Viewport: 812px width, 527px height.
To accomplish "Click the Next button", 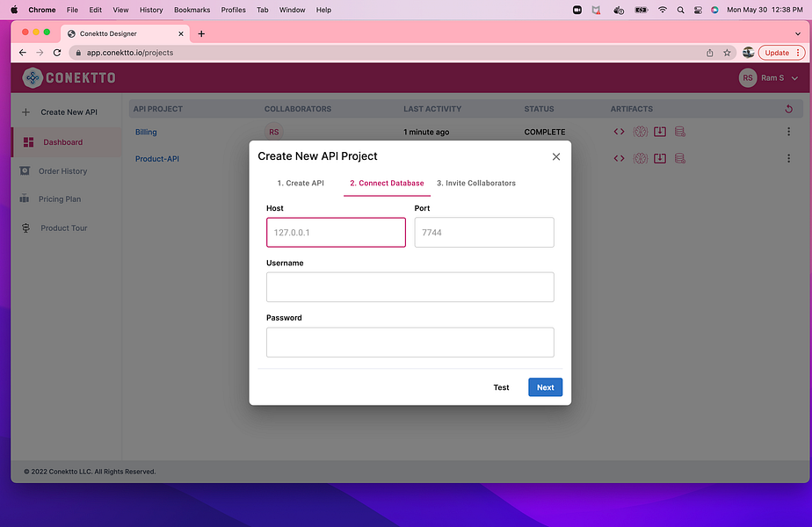I will [546, 387].
